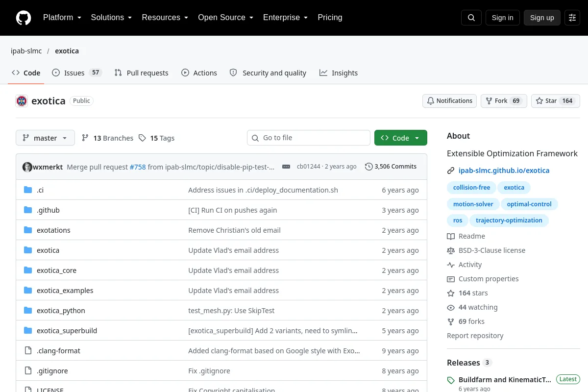
Task: Select the motion-solver topic tag
Action: 473,204
